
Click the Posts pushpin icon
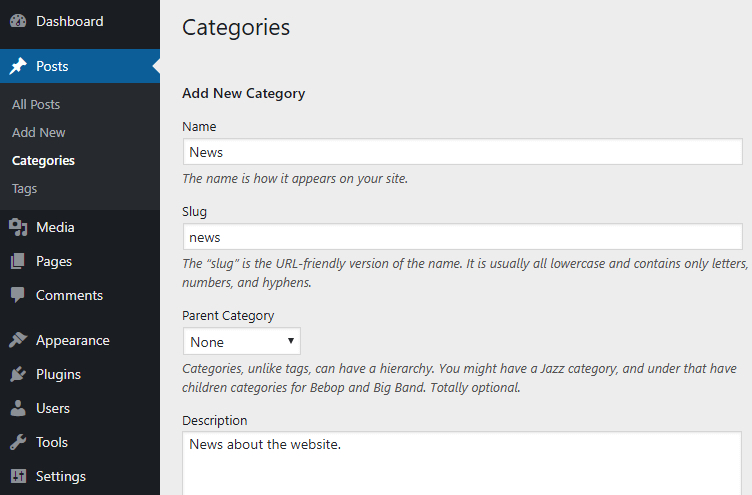18,66
